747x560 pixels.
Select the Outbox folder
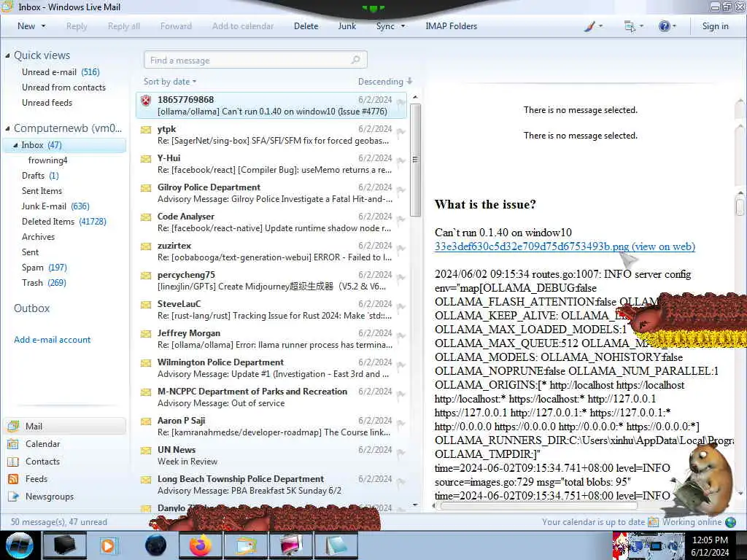(x=31, y=308)
